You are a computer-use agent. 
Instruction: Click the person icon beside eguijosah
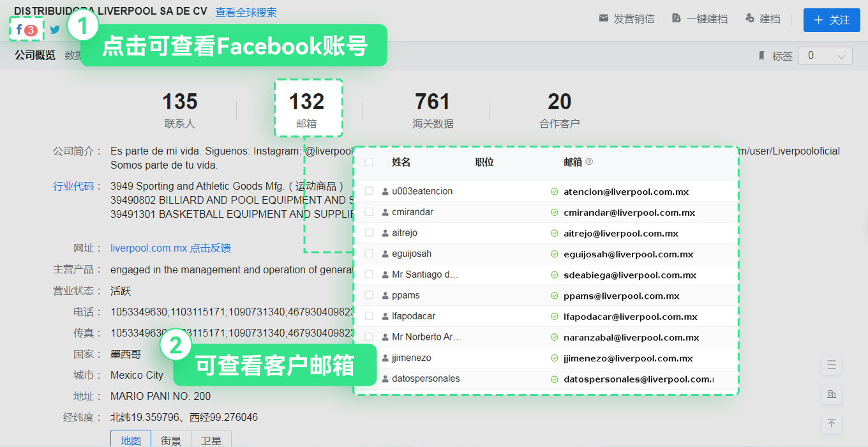coord(385,254)
